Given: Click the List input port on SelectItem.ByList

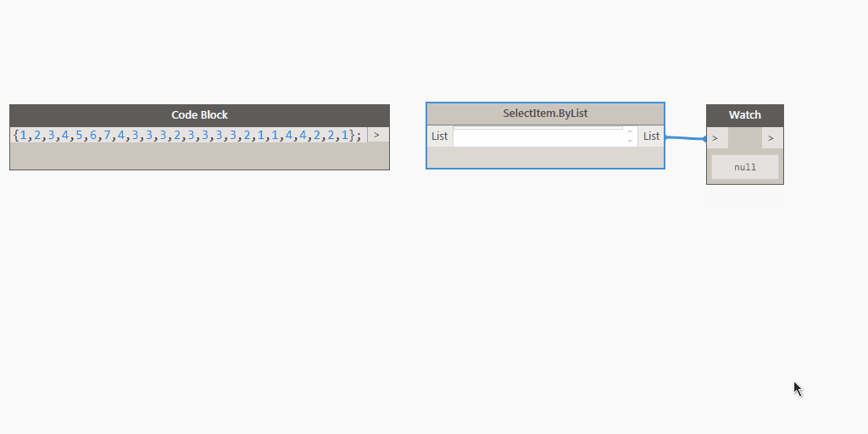Looking at the screenshot, I should coord(439,136).
